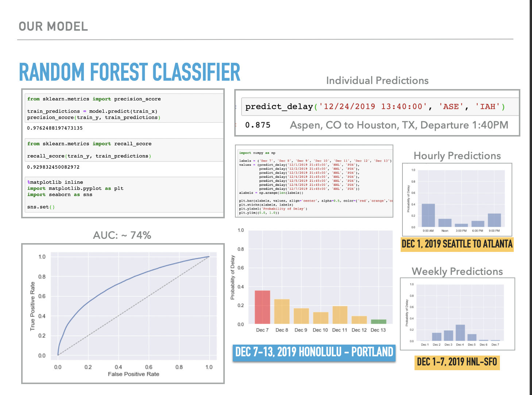Select the RANDOM FOREST CLASSIFIER title

click(x=130, y=72)
